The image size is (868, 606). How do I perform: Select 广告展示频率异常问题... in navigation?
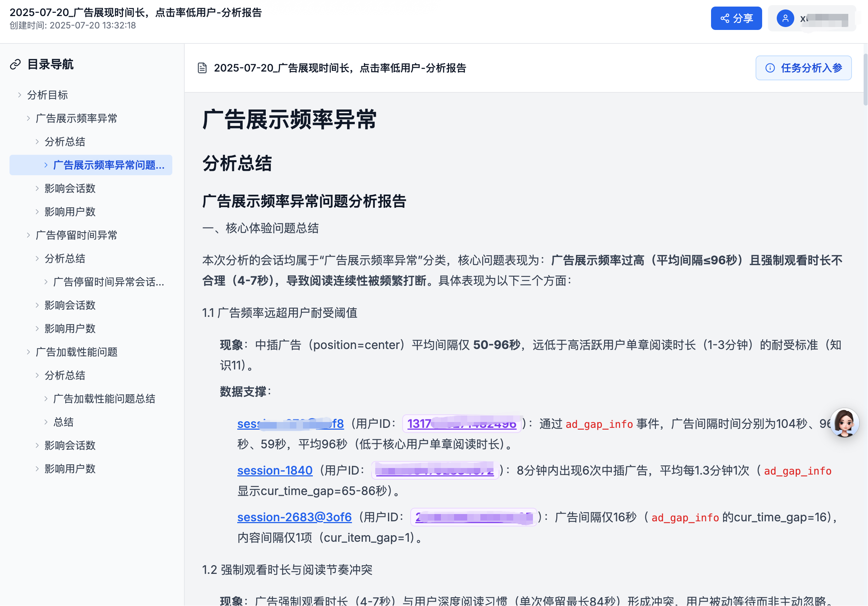[x=109, y=165]
